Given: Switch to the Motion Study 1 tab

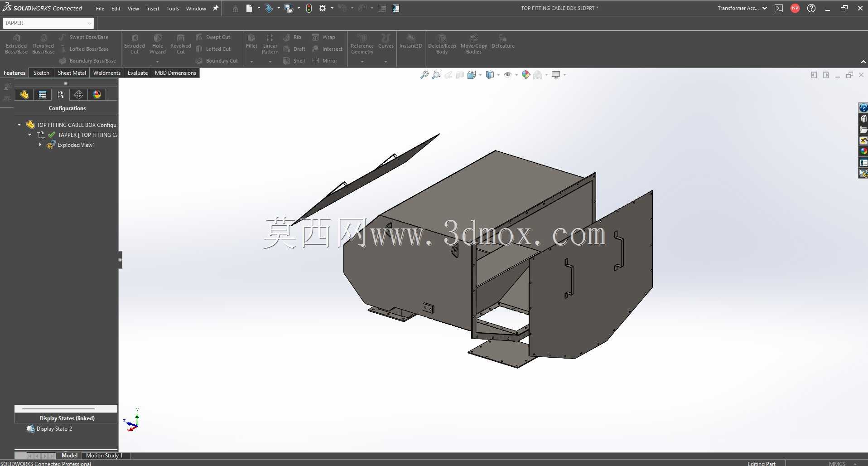Looking at the screenshot, I should 104,456.
